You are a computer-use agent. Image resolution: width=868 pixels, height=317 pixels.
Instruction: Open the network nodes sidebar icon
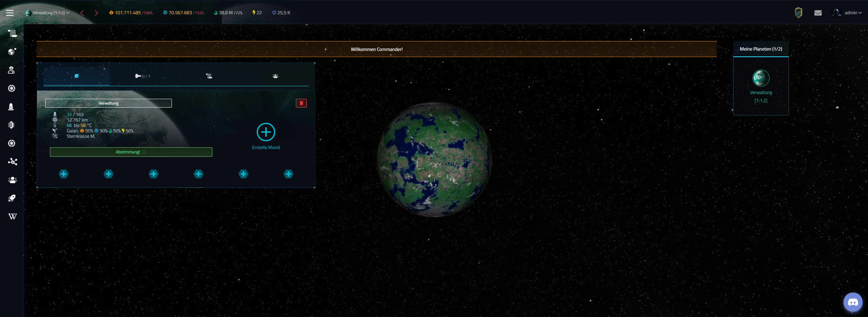point(12,162)
